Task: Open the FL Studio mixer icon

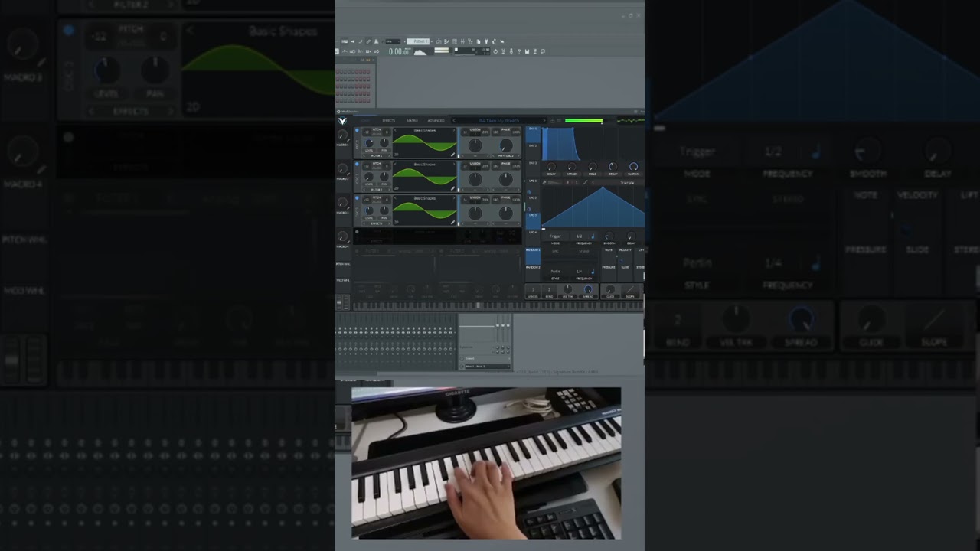Action: pyautogui.click(x=462, y=41)
